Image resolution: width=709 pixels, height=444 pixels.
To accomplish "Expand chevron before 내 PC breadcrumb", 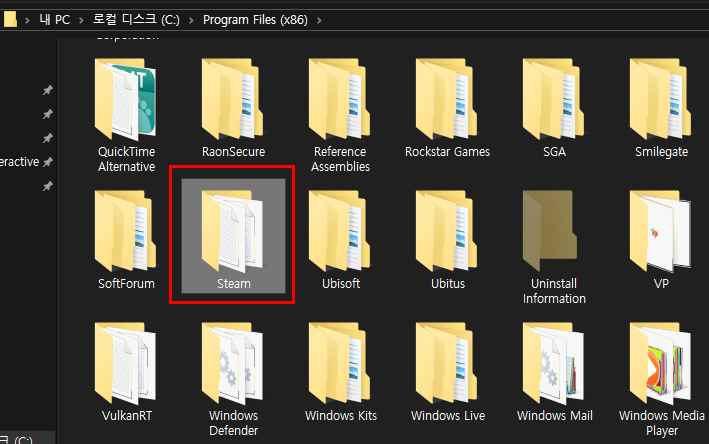I will (28, 20).
